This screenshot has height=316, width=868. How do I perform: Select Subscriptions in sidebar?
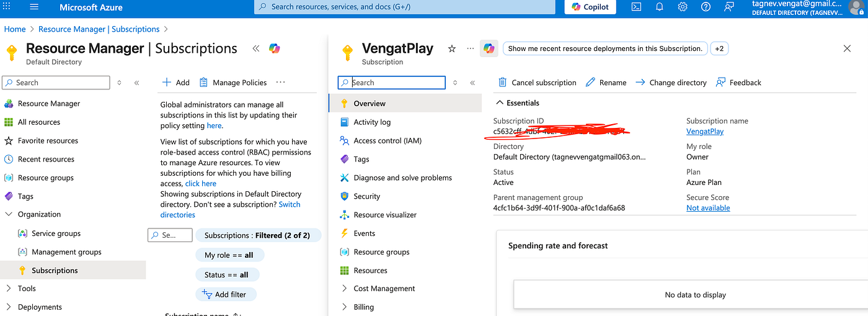[55, 271]
